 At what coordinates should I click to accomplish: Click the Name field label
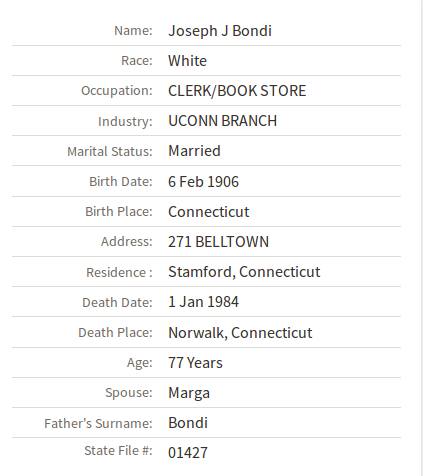tap(133, 31)
